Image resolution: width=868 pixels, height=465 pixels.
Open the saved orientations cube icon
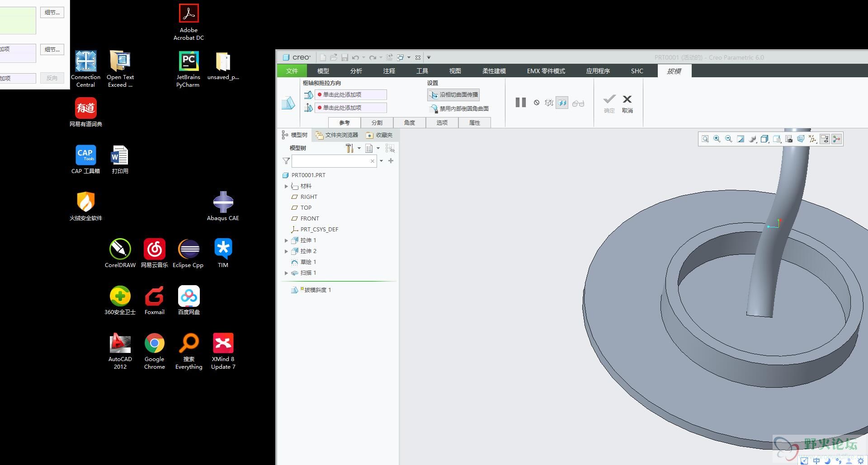point(764,139)
